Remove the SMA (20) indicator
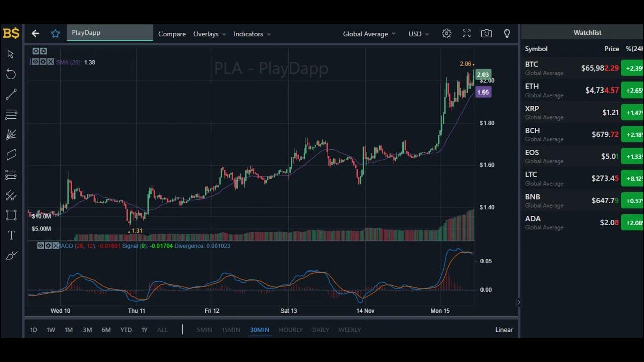This screenshot has width=644, height=362. [x=51, y=62]
